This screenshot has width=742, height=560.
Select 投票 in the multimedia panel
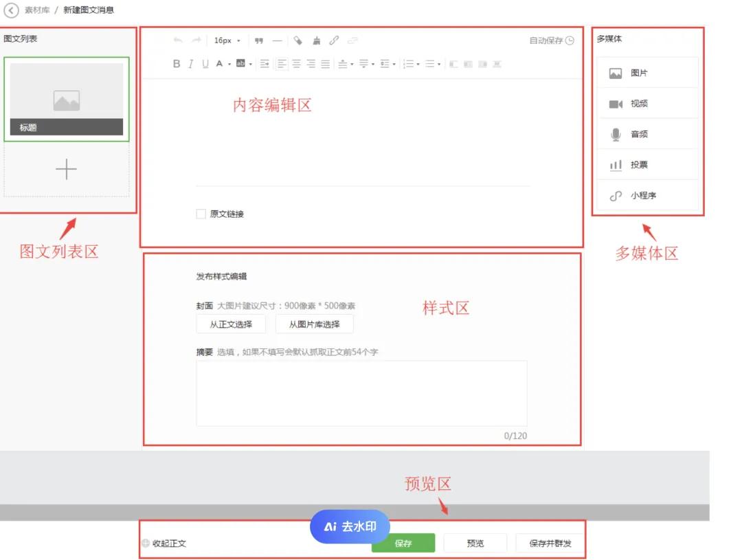click(x=647, y=165)
